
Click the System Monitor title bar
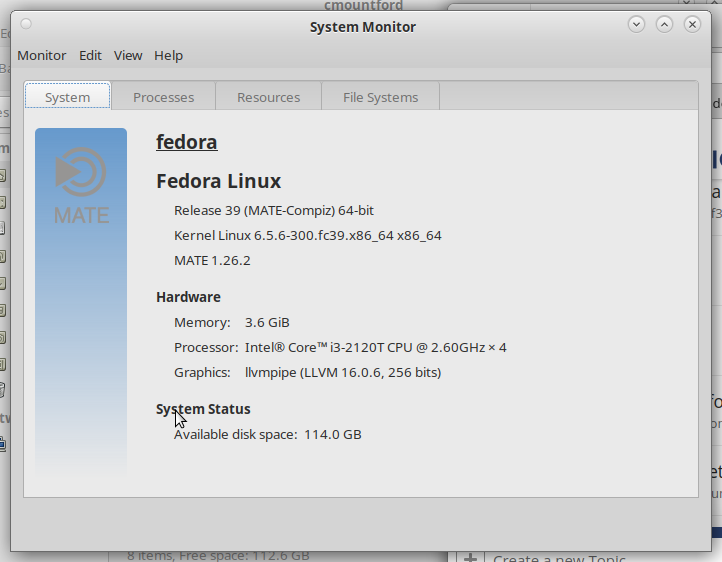coord(362,27)
